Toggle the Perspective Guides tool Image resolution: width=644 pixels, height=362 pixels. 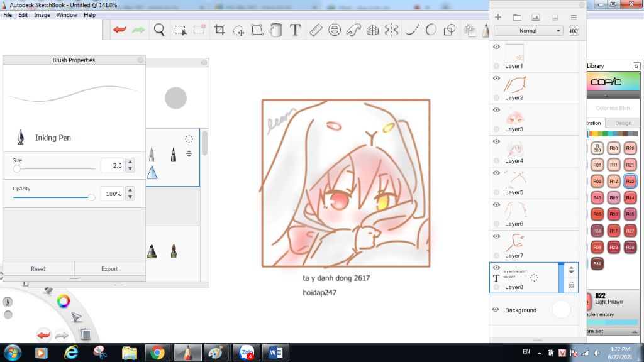pos(372,30)
